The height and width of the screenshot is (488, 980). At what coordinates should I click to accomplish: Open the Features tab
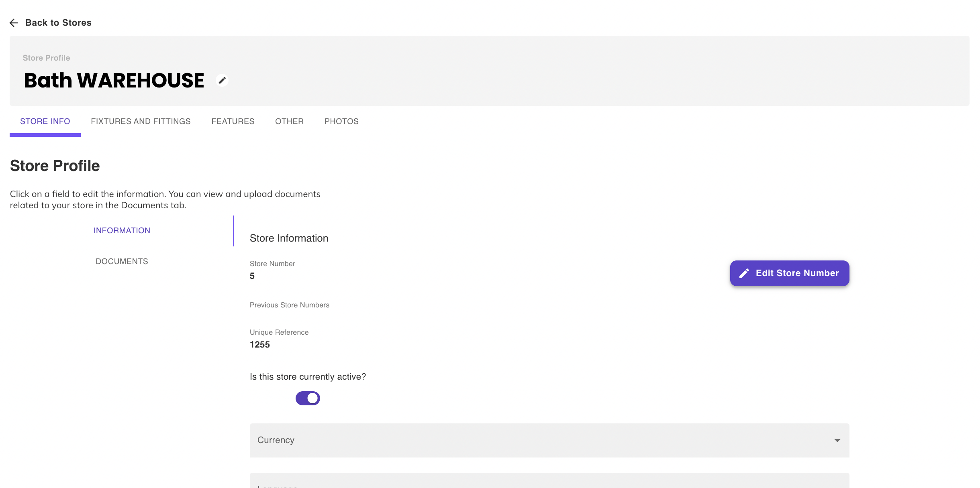tap(233, 121)
